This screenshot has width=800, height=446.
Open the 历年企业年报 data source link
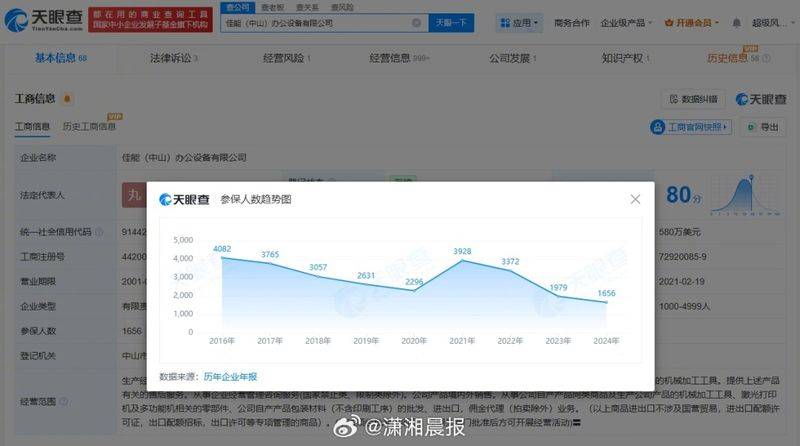click(230, 377)
